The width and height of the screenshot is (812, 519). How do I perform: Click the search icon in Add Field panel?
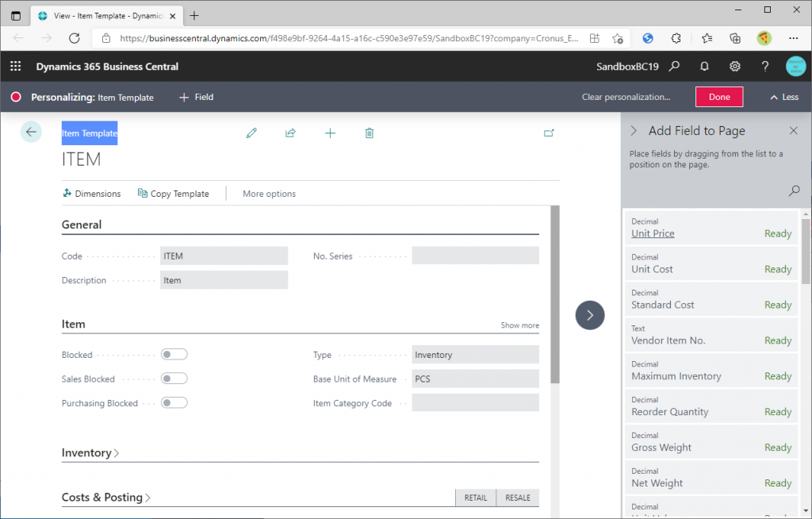794,190
